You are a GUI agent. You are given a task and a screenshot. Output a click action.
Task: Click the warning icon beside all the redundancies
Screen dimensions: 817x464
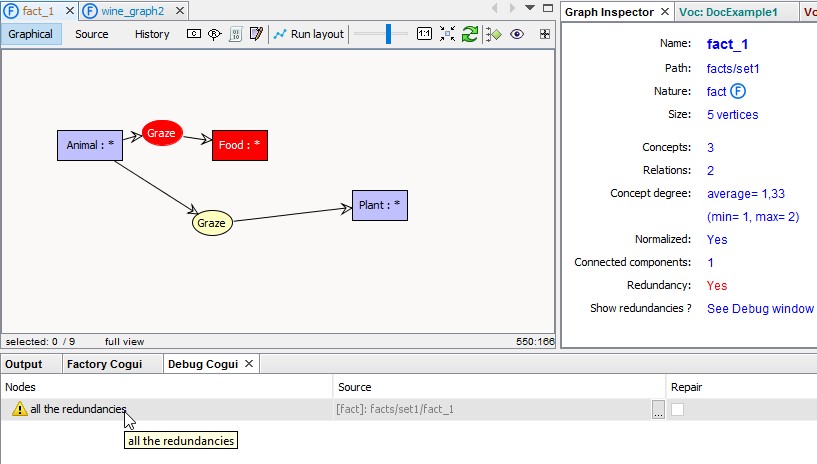tap(20, 409)
